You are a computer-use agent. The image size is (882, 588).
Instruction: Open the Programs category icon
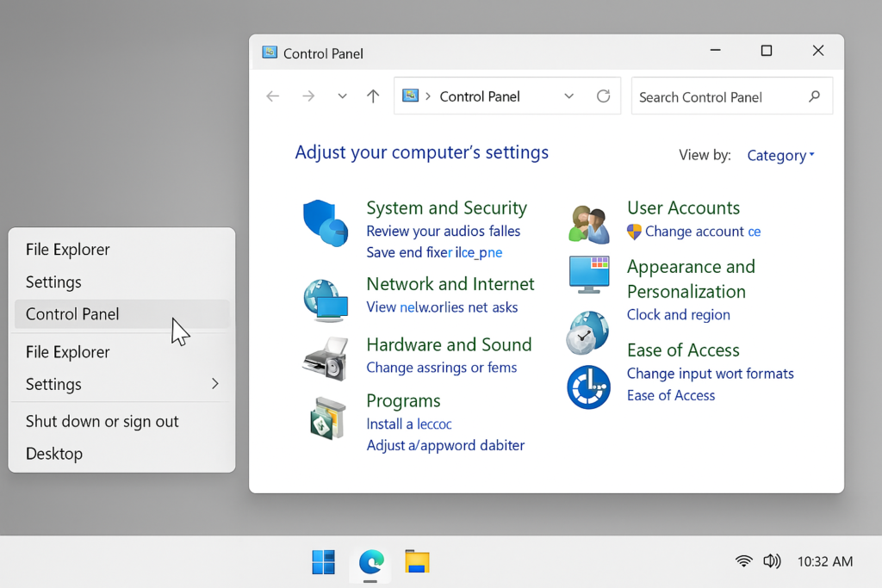[327, 418]
